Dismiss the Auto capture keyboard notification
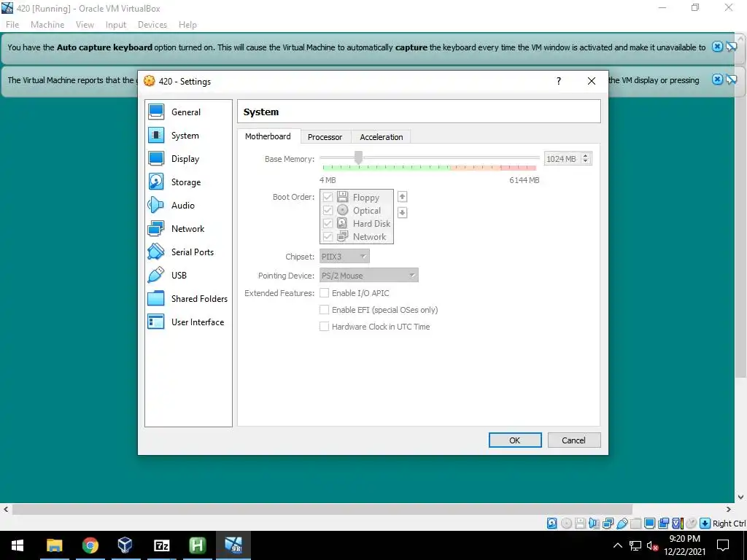The width and height of the screenshot is (747, 560). click(717, 46)
